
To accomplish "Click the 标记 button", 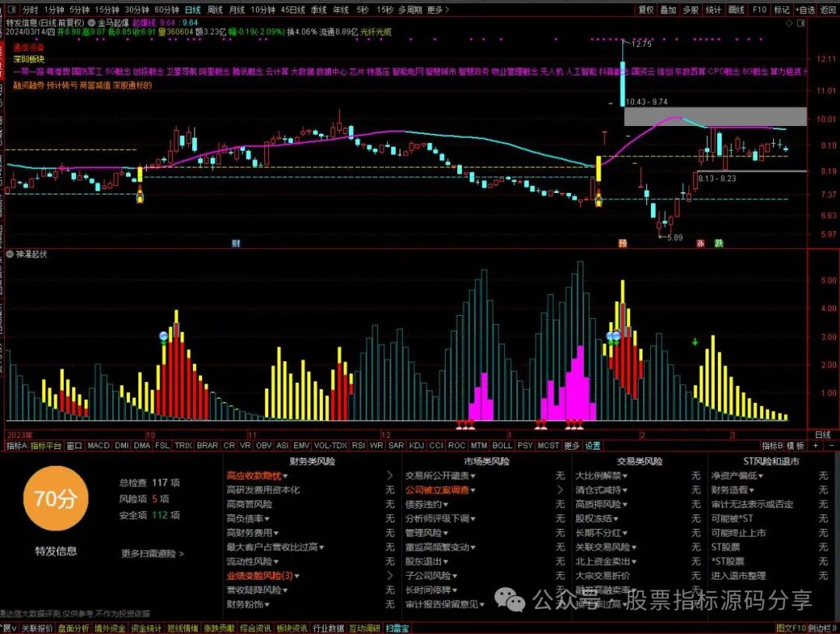I will (782, 9).
